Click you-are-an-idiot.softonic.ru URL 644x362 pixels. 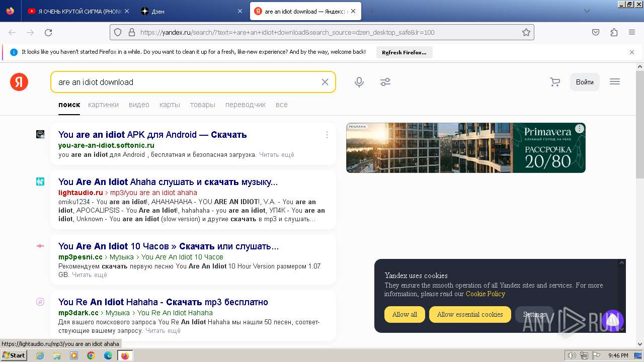coord(106,146)
